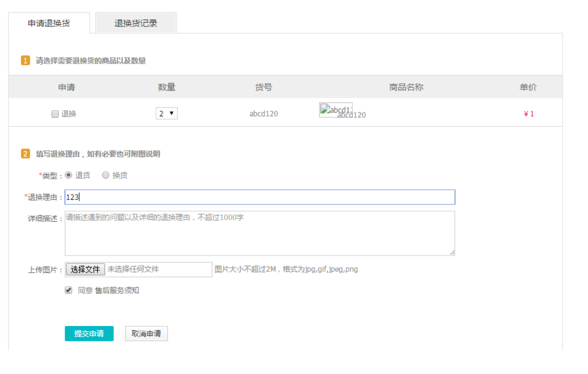Click the 提交申请 submit button
This screenshot has width=588, height=374.
point(89,334)
